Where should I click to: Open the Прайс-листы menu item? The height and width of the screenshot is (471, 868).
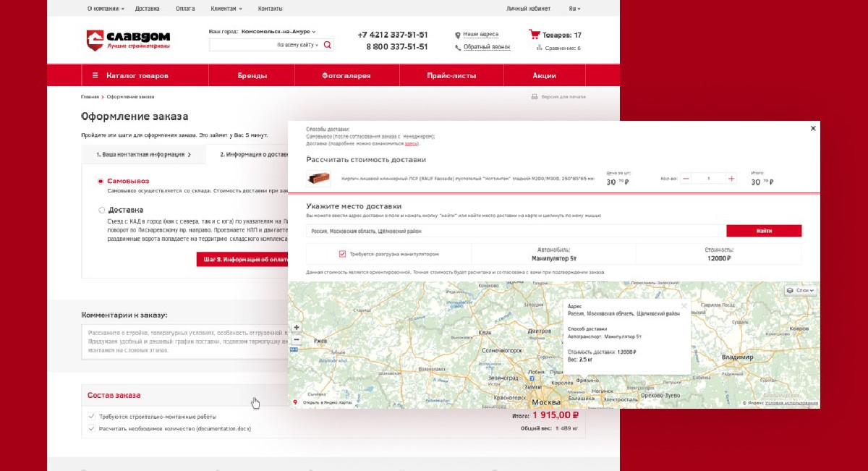pos(451,76)
